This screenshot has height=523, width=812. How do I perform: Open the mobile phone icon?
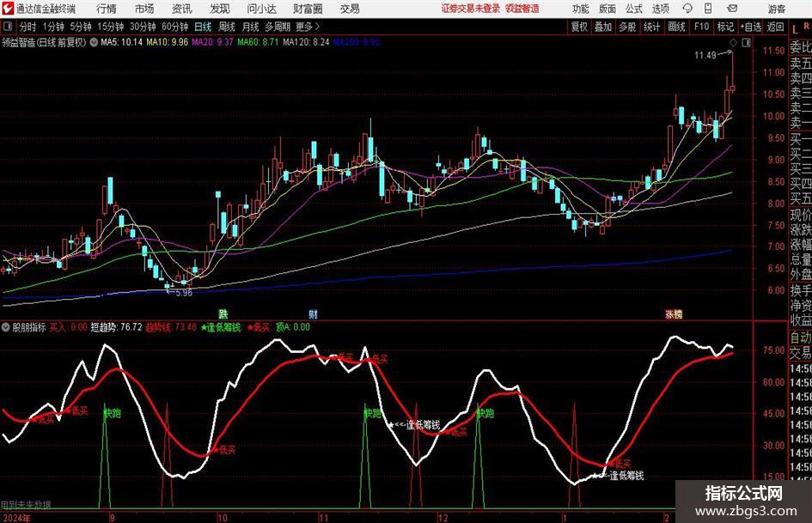(x=708, y=9)
